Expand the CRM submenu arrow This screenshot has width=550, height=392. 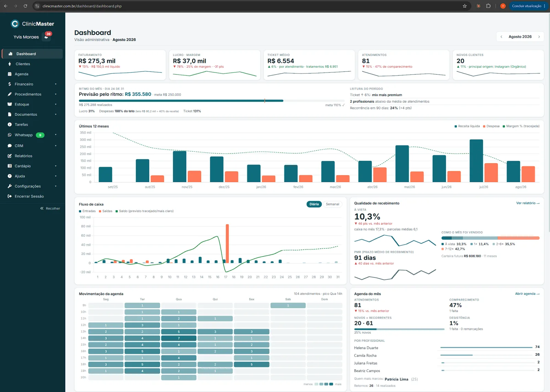[x=56, y=146]
